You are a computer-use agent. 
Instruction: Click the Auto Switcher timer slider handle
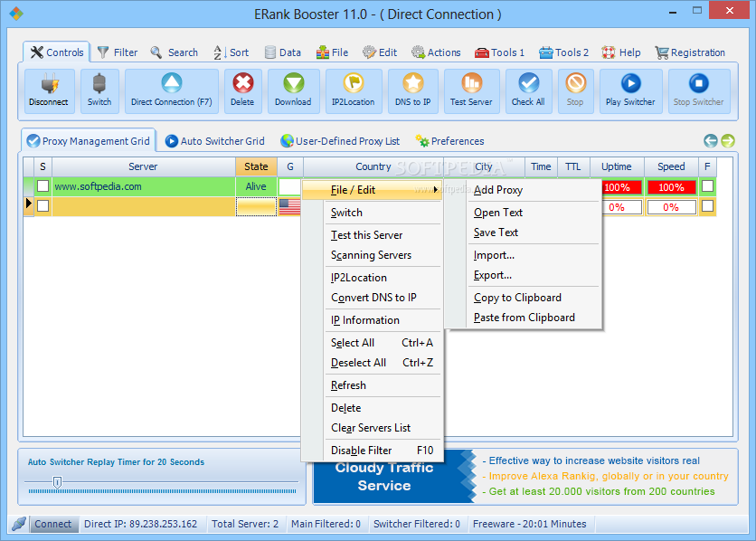[x=57, y=482]
